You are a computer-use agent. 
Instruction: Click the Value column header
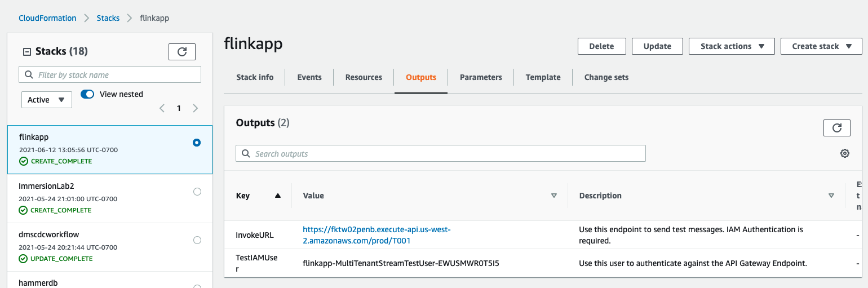click(x=313, y=196)
